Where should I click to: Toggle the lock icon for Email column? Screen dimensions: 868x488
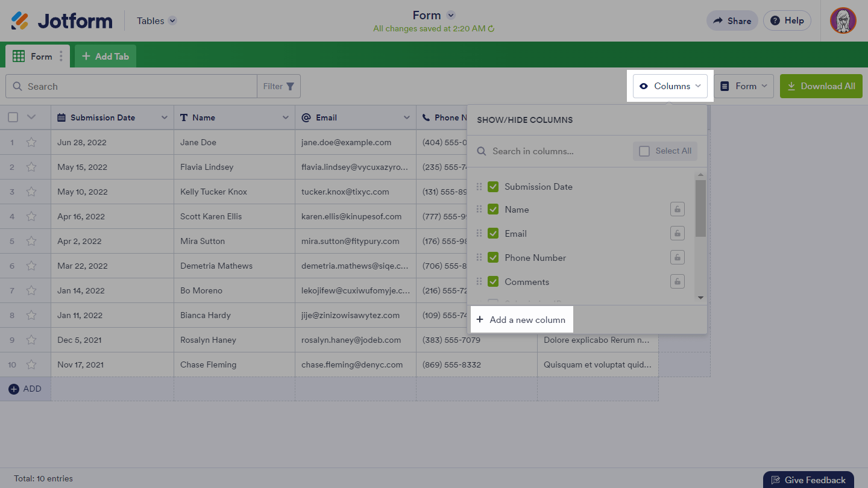pyautogui.click(x=678, y=233)
